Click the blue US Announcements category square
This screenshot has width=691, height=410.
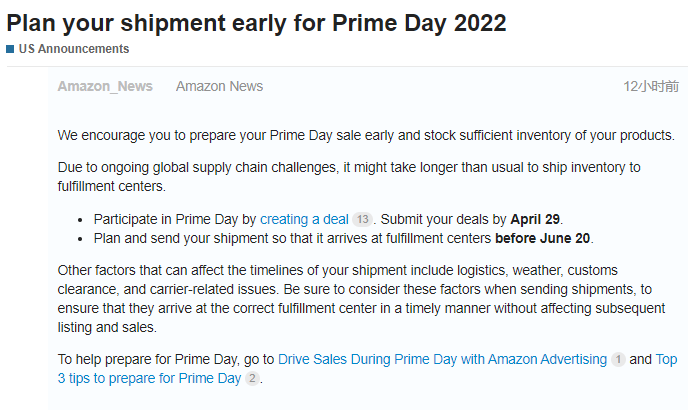click(10, 49)
